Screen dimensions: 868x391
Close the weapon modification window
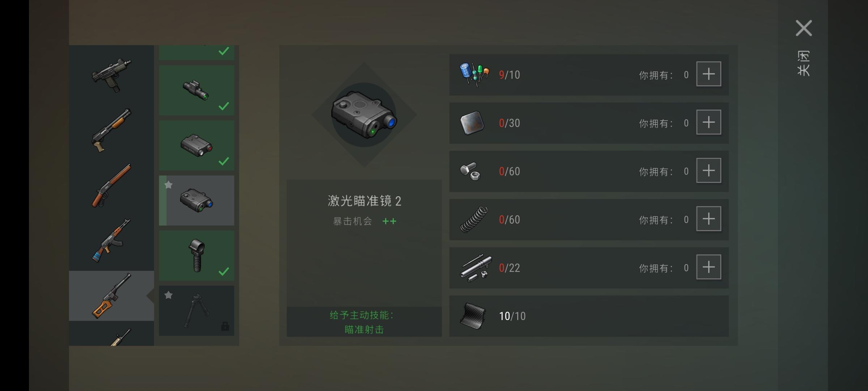[804, 28]
